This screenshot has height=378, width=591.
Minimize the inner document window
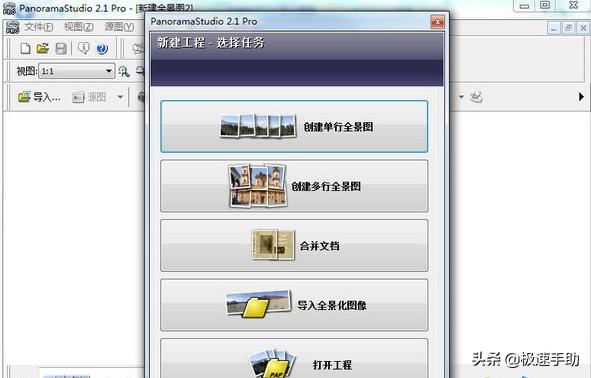(x=554, y=28)
